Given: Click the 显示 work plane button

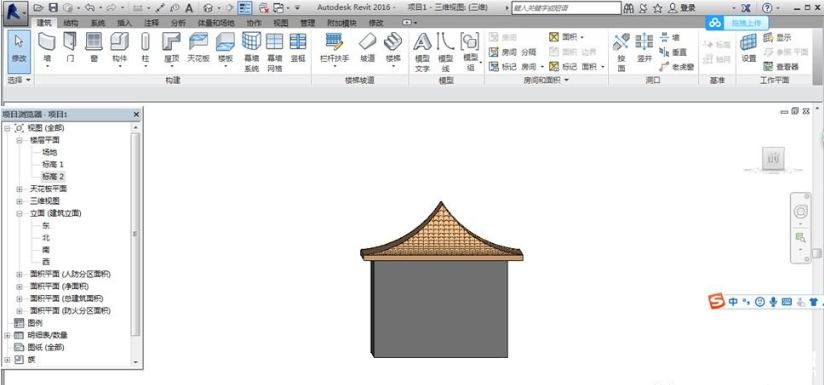Looking at the screenshot, I should (777, 37).
